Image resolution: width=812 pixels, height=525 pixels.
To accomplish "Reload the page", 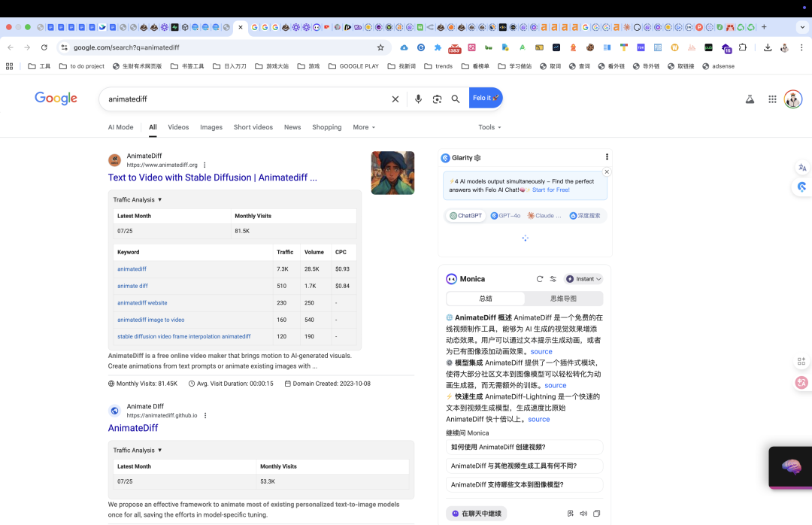I will [44, 47].
